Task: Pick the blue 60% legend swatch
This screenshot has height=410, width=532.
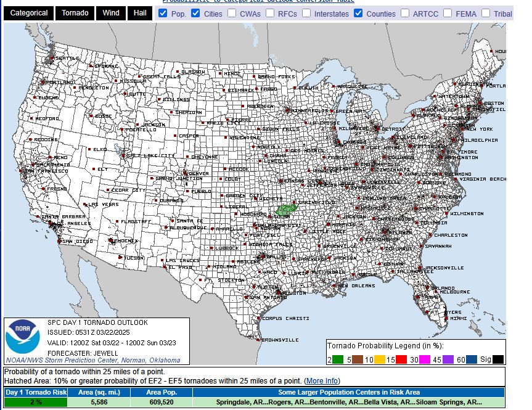Action: point(472,359)
